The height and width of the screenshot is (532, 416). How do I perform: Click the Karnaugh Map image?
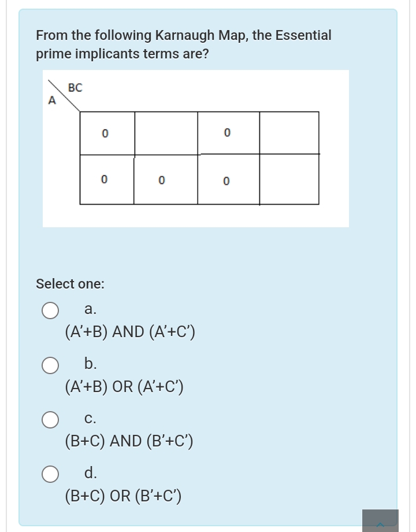click(x=196, y=148)
